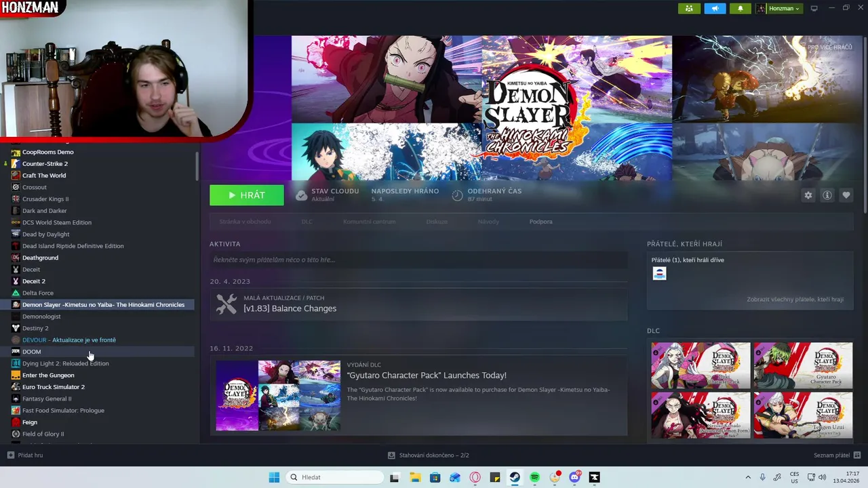
Task: Open File Explorer from the taskbar
Action: point(415,477)
